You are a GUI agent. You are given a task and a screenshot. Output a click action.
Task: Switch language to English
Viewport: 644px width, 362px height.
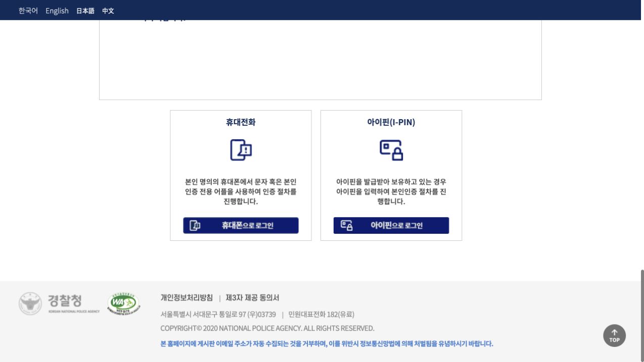(57, 11)
